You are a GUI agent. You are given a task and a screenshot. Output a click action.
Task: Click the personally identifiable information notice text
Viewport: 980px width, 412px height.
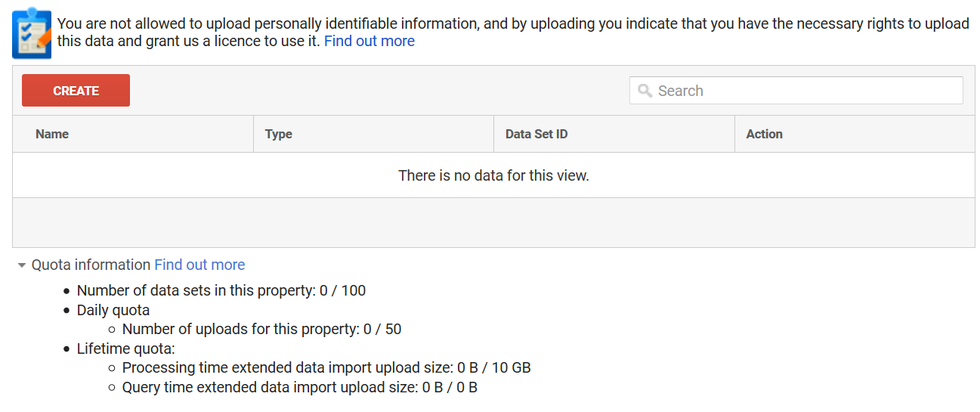pos(512,23)
